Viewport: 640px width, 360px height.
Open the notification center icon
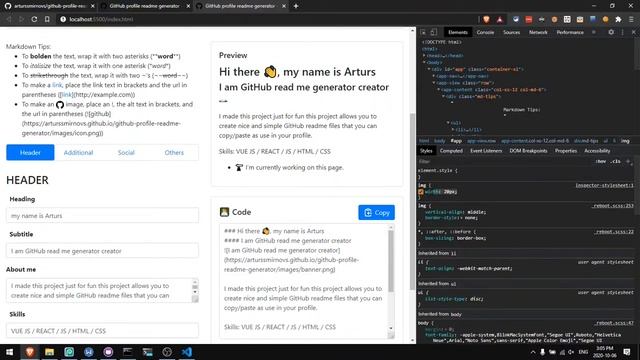point(627,352)
